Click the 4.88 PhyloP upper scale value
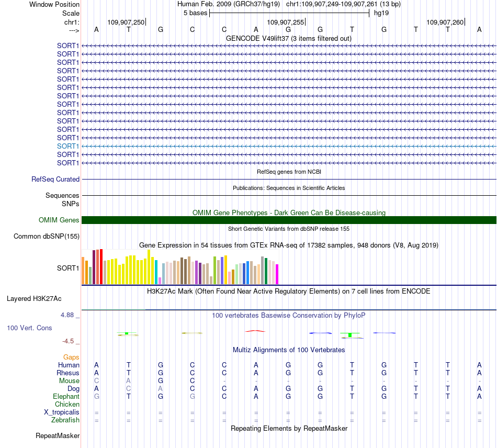497x448 pixels. (x=67, y=315)
